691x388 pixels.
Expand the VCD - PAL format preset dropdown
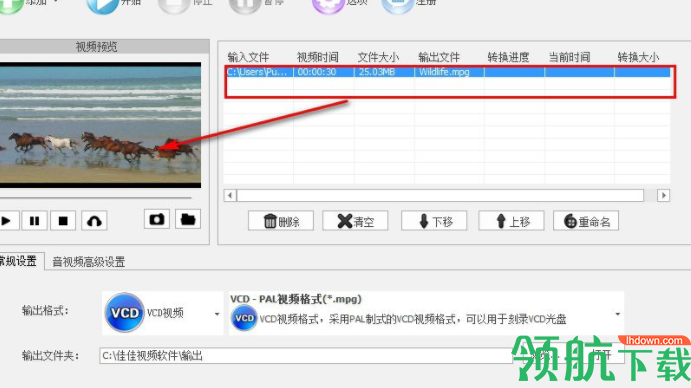(x=617, y=314)
